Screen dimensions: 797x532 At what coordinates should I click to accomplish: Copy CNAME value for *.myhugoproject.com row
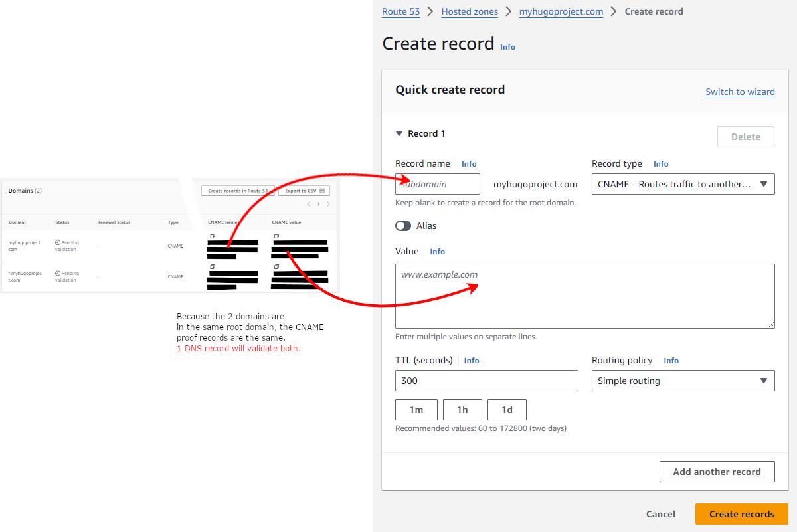(x=276, y=267)
